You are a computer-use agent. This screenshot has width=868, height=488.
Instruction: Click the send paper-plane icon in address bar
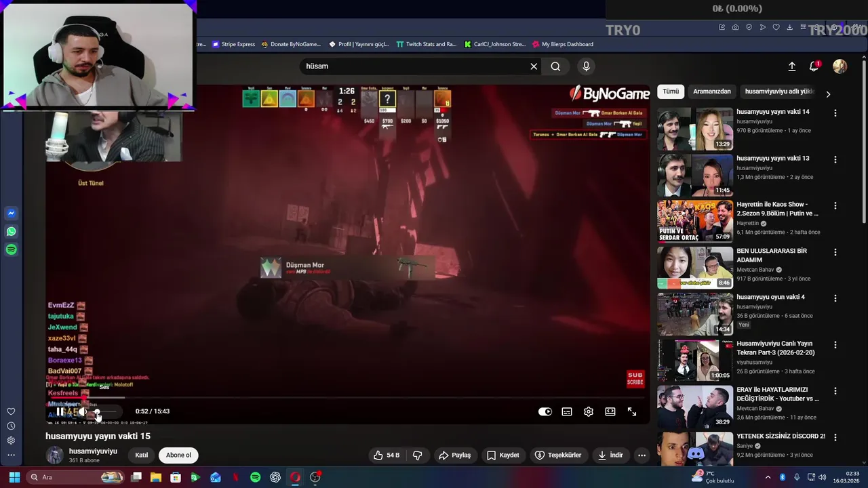763,27
